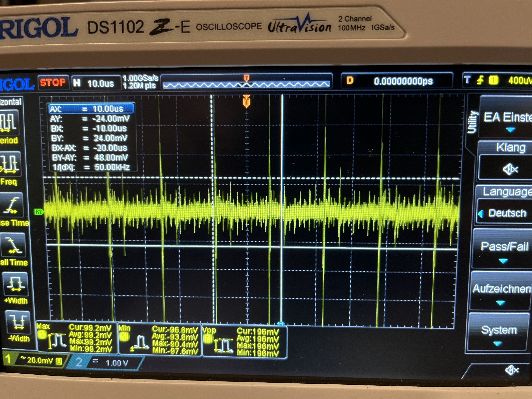Click the muted speaker icon bottom right
Viewport: 532px width, 399px height.
[512, 370]
